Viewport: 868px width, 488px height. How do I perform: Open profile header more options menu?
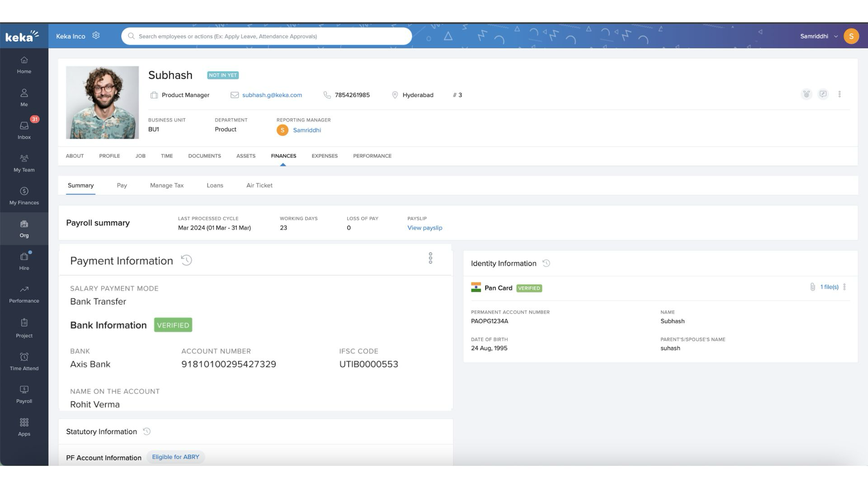[x=840, y=94]
